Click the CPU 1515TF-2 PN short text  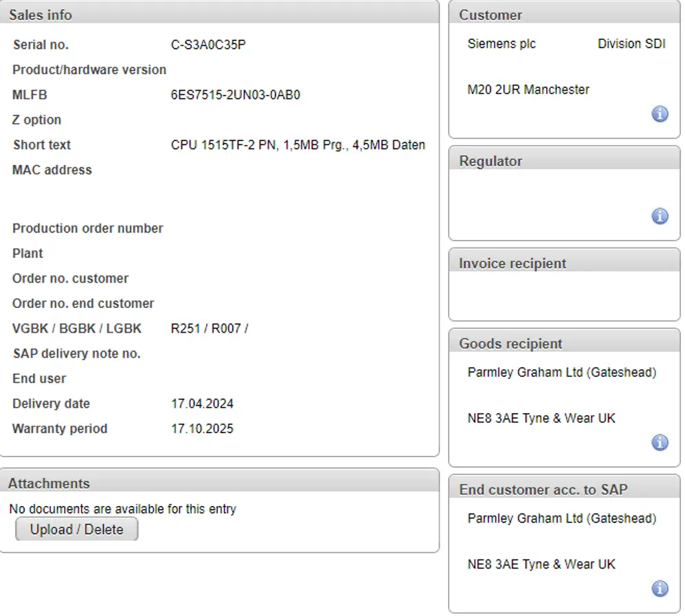(297, 145)
